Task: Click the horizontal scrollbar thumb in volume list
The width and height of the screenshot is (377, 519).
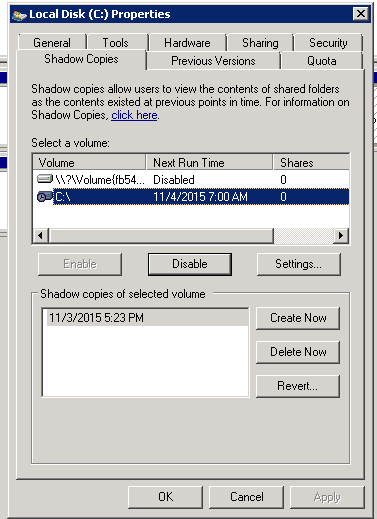Action: click(x=161, y=236)
